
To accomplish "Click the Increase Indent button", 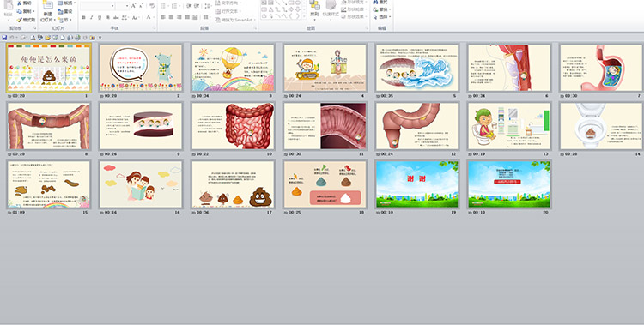I will [197, 6].
